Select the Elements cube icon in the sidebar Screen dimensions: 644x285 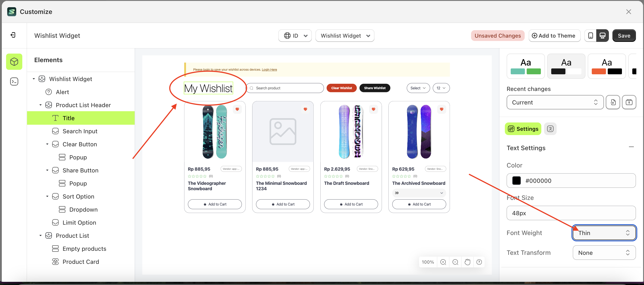point(14,61)
